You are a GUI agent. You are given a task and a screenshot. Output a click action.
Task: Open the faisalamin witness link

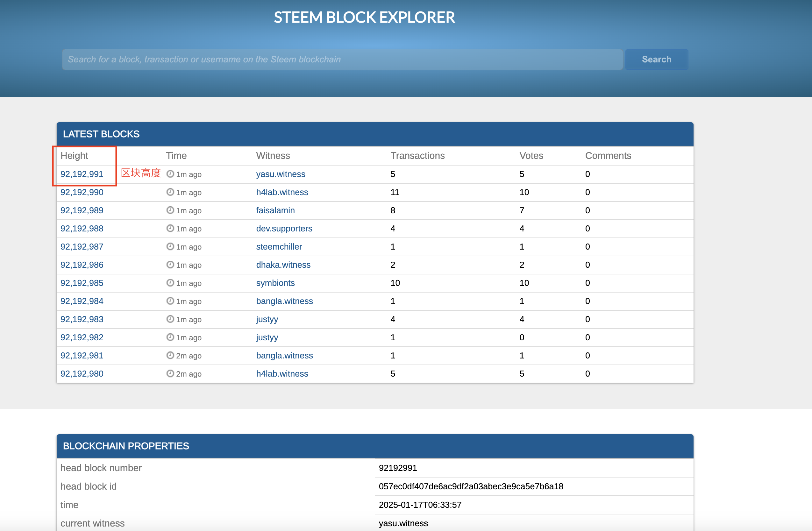(x=275, y=210)
